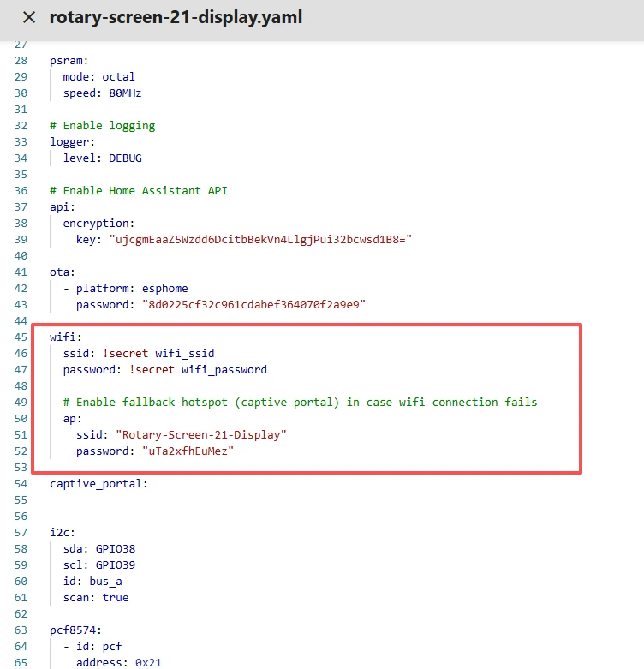Click the fallback hotspot comment line
Viewport: 644px width, 669px height.
click(300, 403)
